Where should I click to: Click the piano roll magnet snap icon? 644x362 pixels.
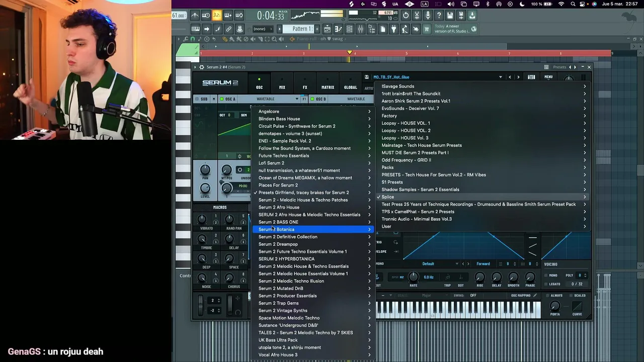coord(193,39)
